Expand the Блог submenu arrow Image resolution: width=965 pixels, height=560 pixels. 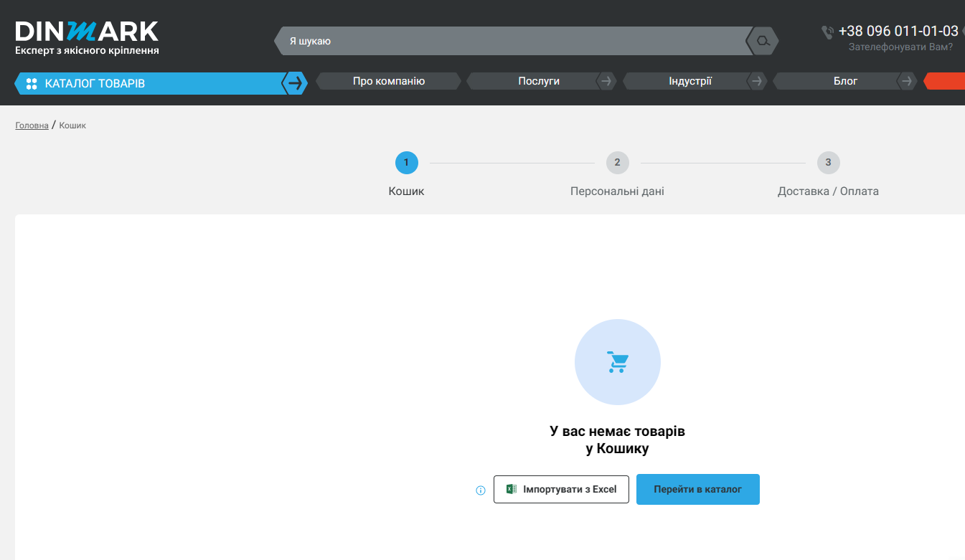[908, 81]
